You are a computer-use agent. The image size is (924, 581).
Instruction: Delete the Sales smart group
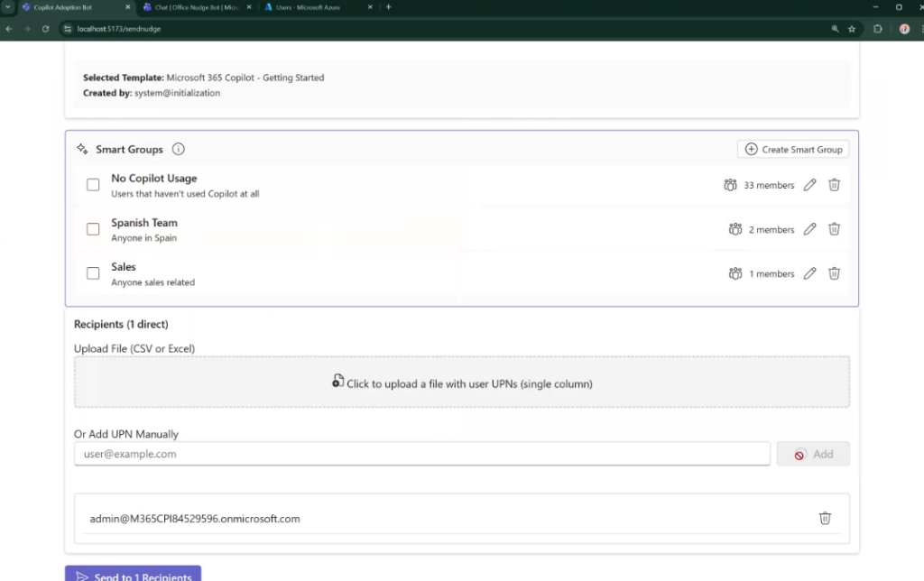[835, 273]
